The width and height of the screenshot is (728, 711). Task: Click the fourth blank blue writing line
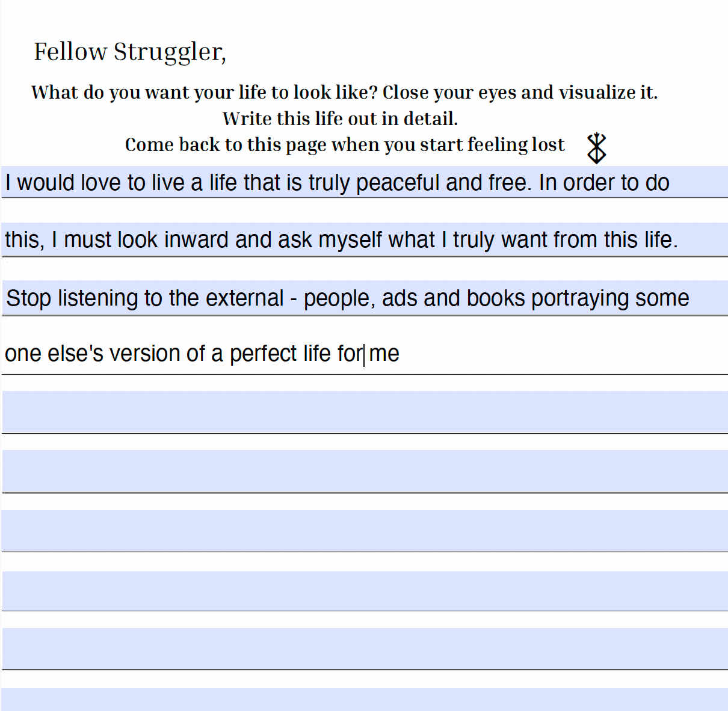click(365, 590)
